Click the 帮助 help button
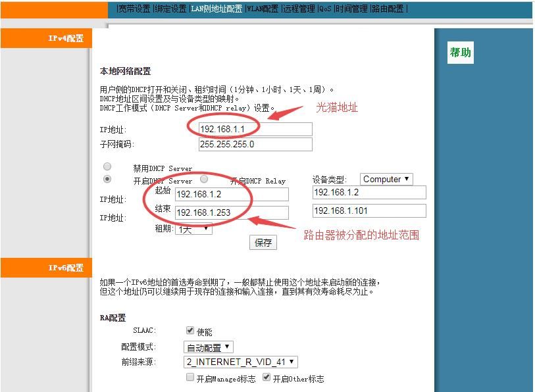Image resolution: width=535 pixels, height=392 pixels. pos(460,53)
